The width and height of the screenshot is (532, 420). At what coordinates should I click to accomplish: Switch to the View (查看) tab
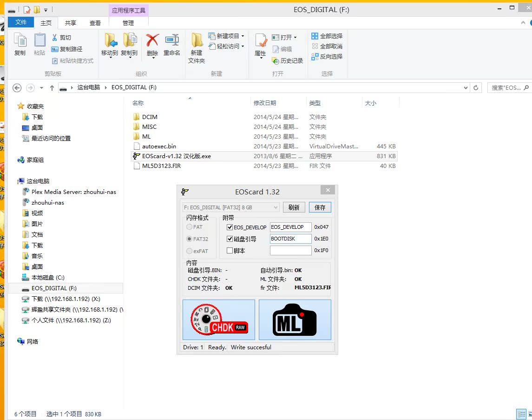tap(95, 23)
